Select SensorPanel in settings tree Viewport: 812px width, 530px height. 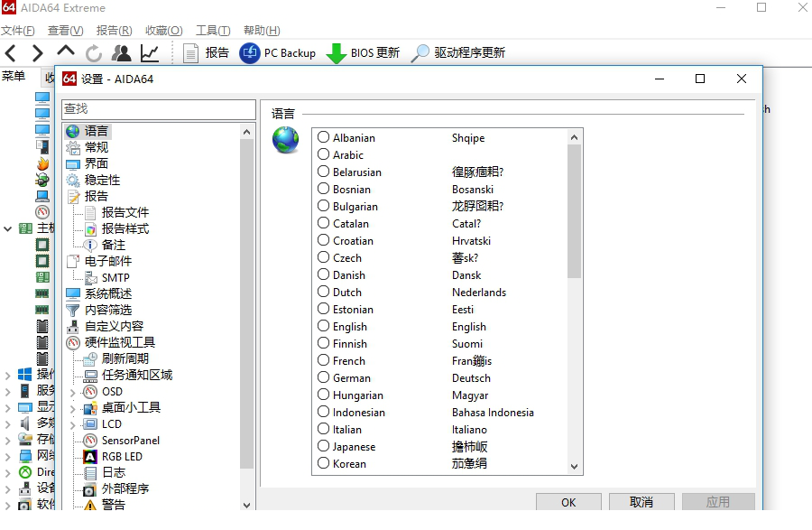(130, 440)
